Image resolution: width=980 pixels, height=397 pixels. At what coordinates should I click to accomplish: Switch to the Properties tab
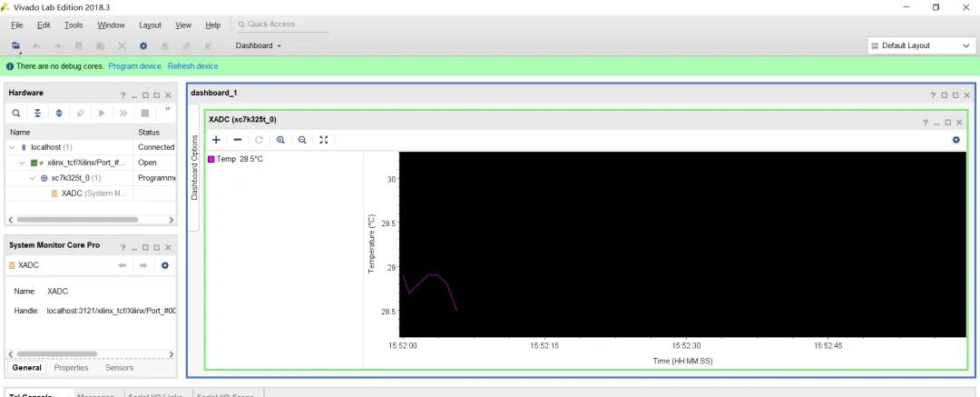coord(72,368)
